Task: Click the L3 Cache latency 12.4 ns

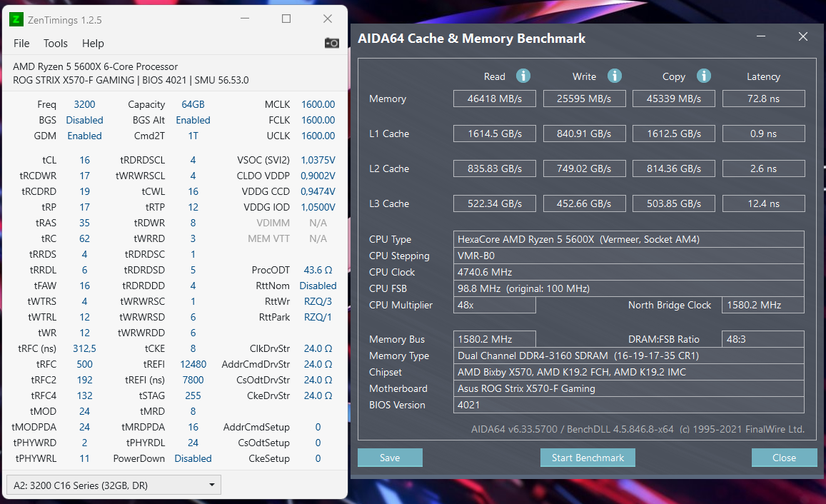Action: tap(763, 203)
